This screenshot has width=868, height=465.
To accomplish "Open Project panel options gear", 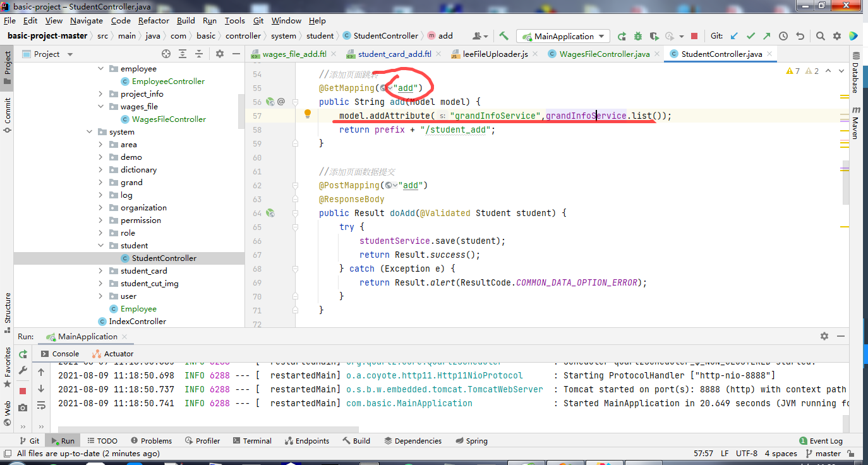I will 219,54.
